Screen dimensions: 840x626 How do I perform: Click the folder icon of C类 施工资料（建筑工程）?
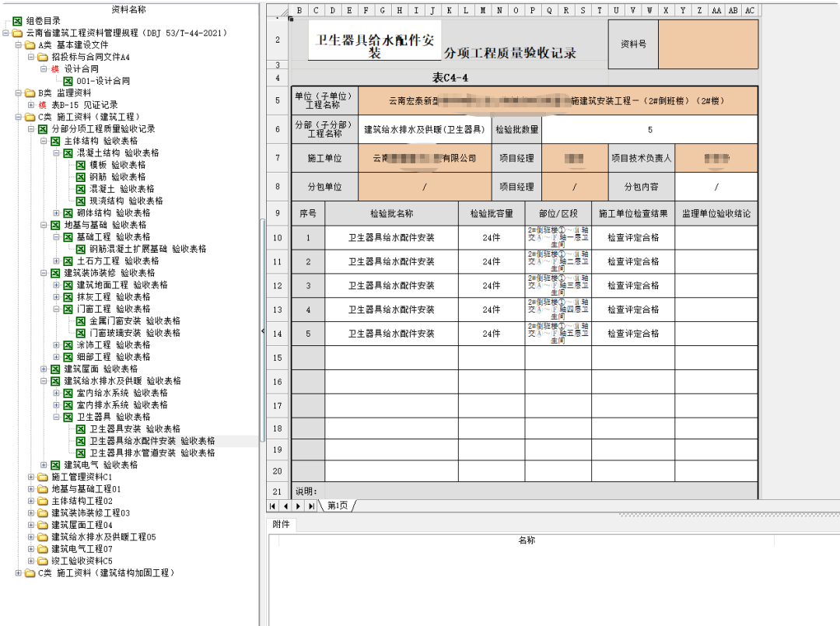click(x=30, y=117)
